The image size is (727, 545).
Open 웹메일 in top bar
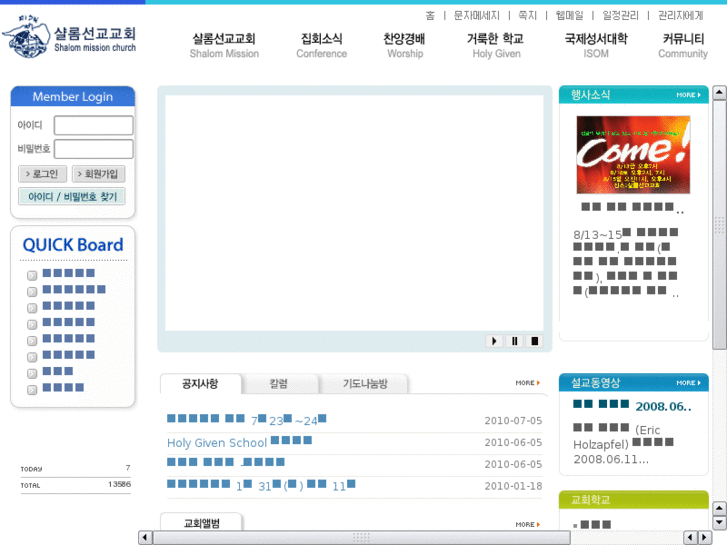coord(569,16)
